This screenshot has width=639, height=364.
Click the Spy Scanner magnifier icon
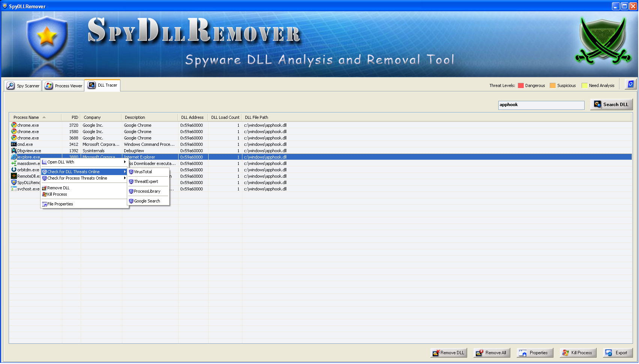(x=11, y=86)
